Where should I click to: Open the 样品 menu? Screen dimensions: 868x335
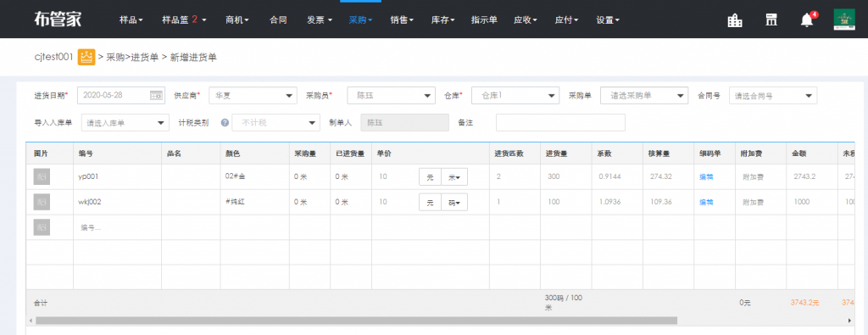tap(131, 20)
